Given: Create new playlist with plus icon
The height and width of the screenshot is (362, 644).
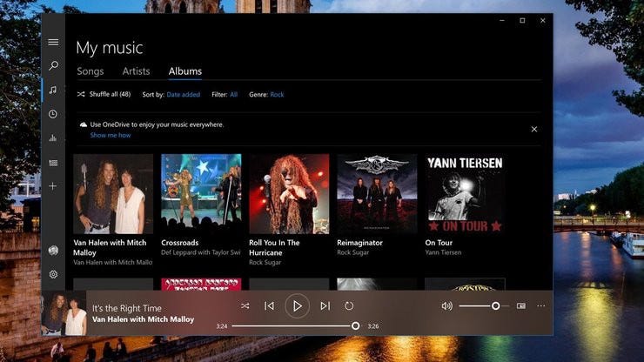Looking at the screenshot, I should click(53, 186).
